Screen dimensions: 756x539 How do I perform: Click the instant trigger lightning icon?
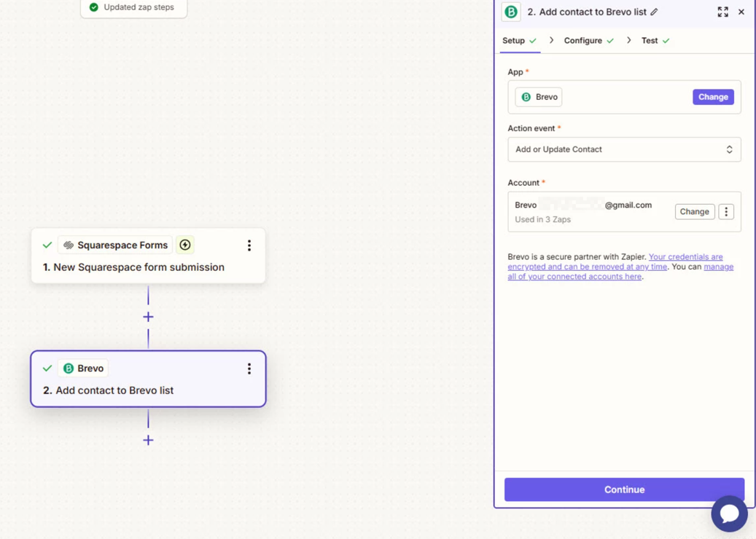[185, 245]
